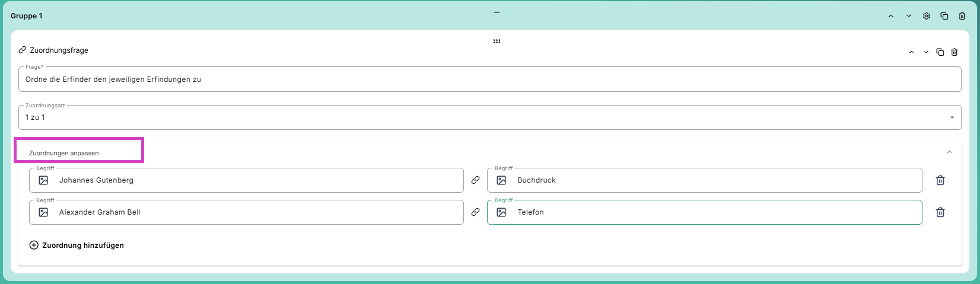
Task: Add image to Telefon term
Action: [x=501, y=212]
